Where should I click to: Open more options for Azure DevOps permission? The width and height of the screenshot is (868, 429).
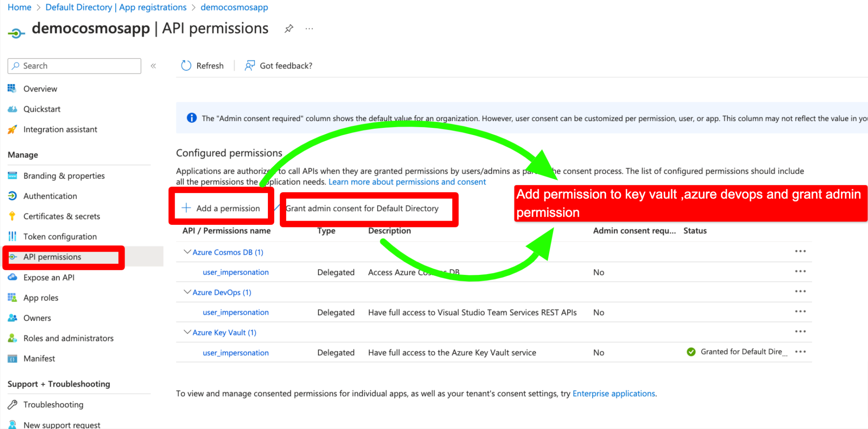(x=800, y=291)
